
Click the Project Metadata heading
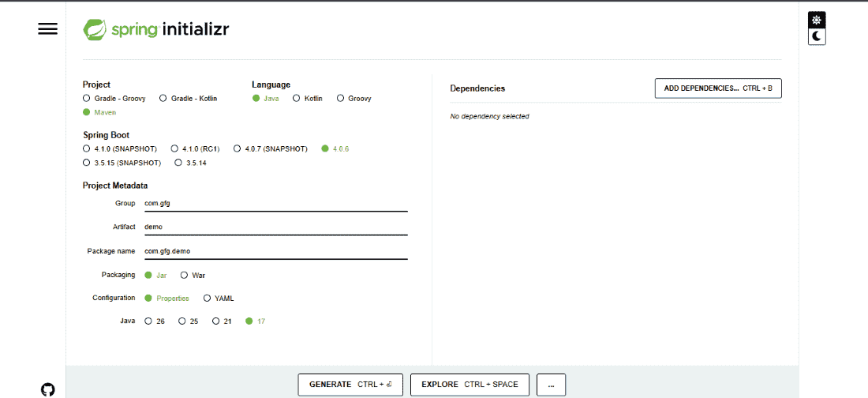115,185
